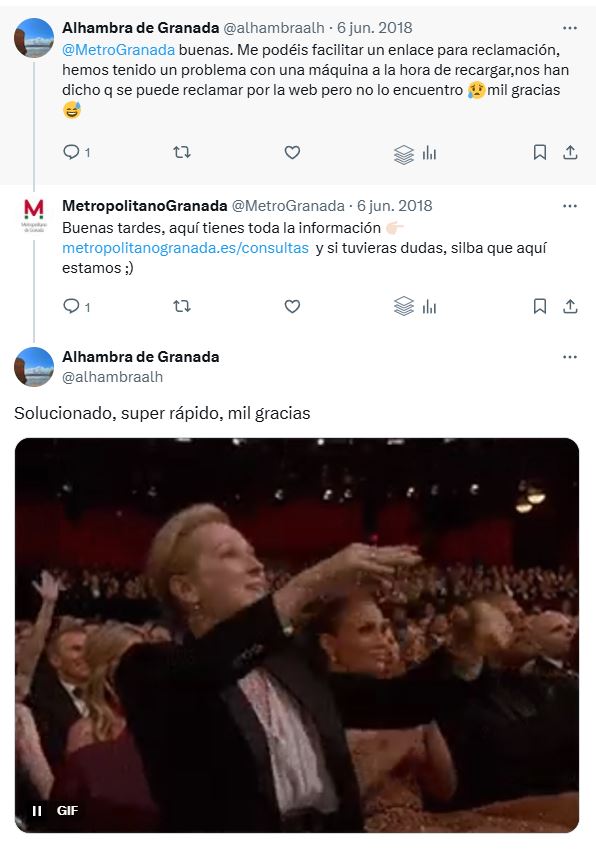Retweet the first Alhambra de Granada tweet
This screenshot has width=596, height=849.
[x=182, y=152]
